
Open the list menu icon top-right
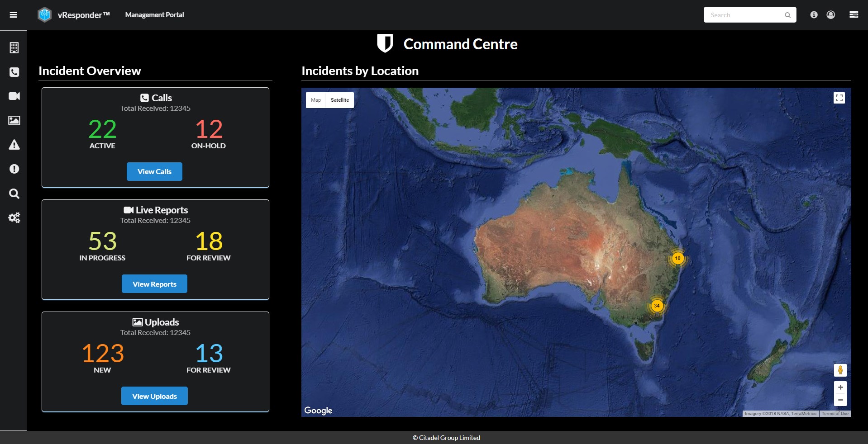tap(854, 14)
